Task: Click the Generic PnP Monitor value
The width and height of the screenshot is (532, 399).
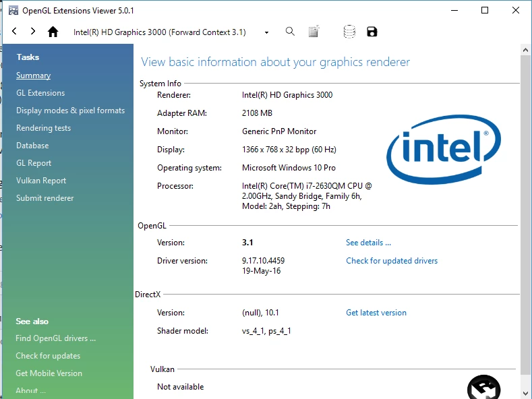Action: [x=279, y=131]
